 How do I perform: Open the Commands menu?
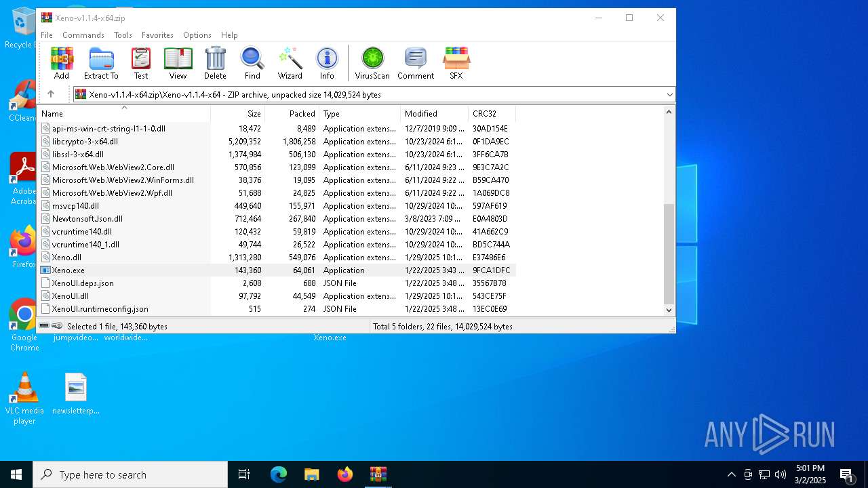click(x=83, y=35)
